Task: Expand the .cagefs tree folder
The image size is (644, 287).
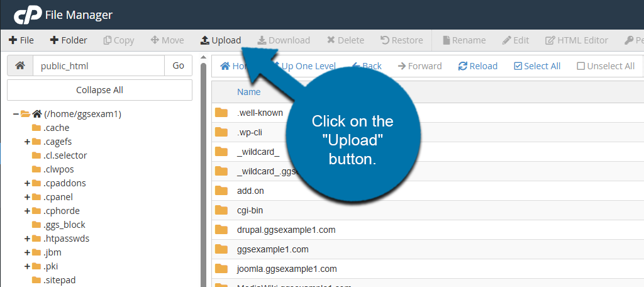Action: pyautogui.click(x=27, y=142)
